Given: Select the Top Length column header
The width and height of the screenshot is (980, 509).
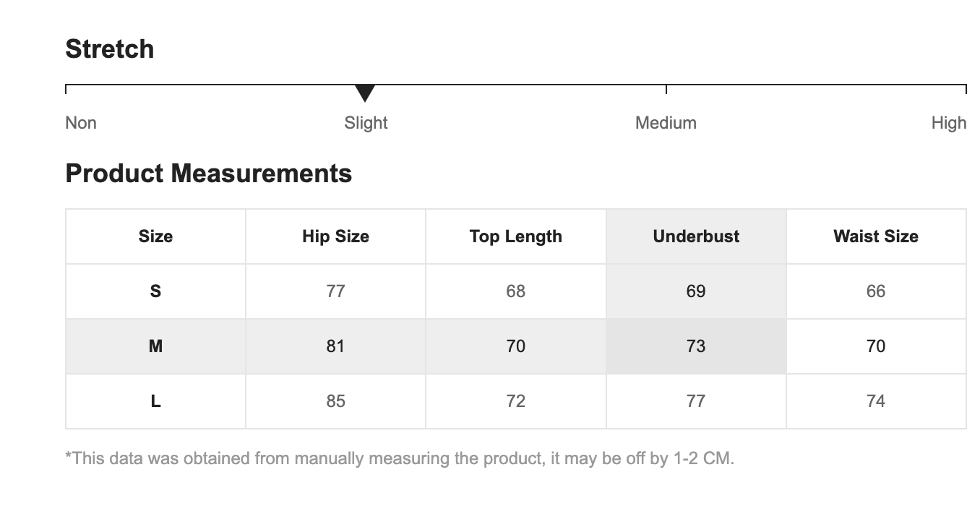Looking at the screenshot, I should [x=515, y=236].
